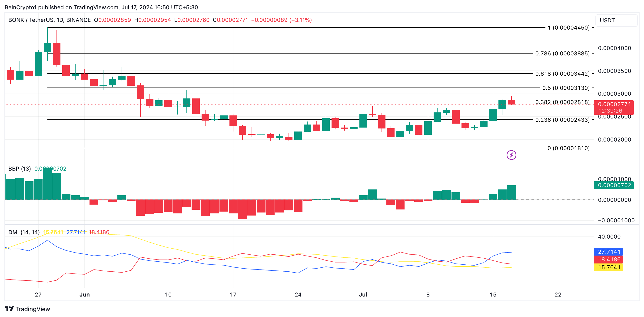
Task: Select the 0.5 (0.00003130) Fibonacci label
Action: [566, 88]
